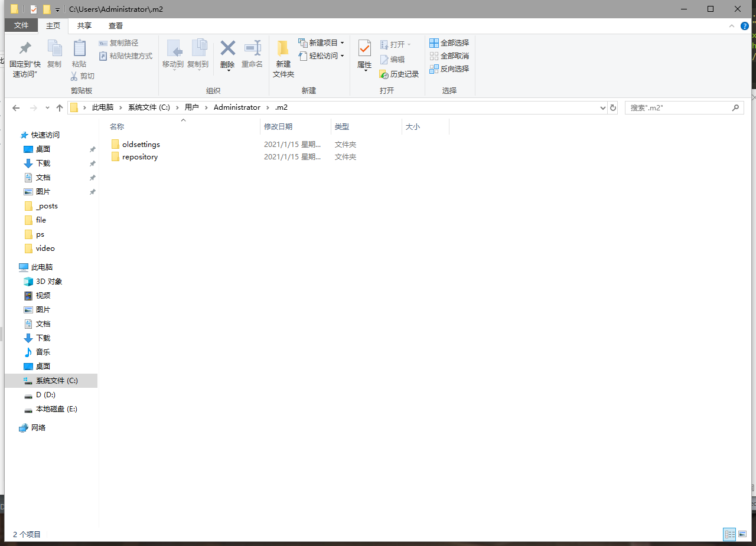
Task: Click the Up arrow navigation icon
Action: (60, 107)
